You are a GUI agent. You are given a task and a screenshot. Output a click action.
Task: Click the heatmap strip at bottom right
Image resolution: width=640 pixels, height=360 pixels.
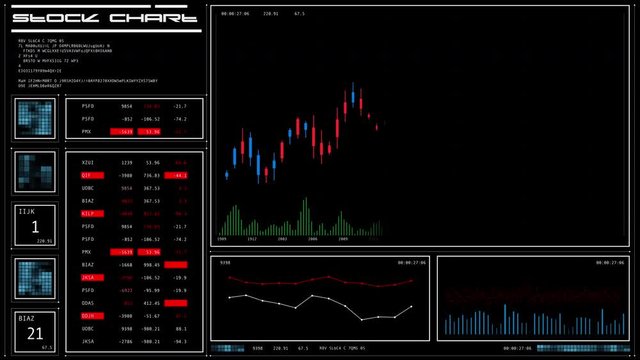click(x=583, y=348)
